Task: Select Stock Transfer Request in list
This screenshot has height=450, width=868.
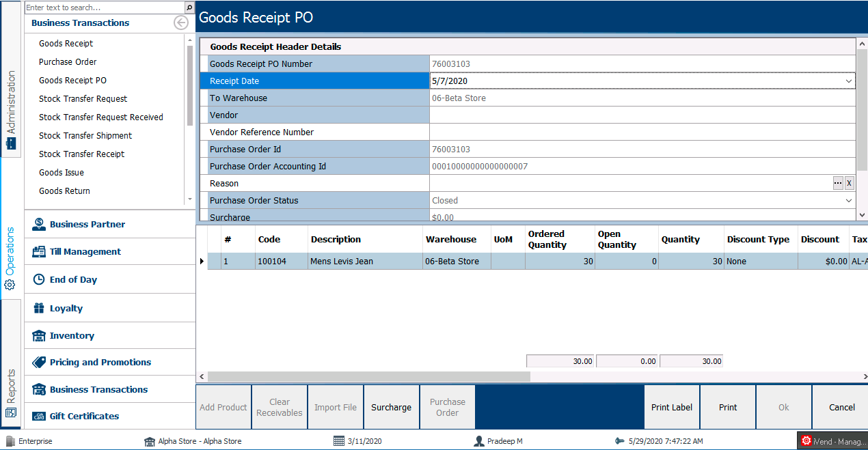Action: click(x=83, y=98)
